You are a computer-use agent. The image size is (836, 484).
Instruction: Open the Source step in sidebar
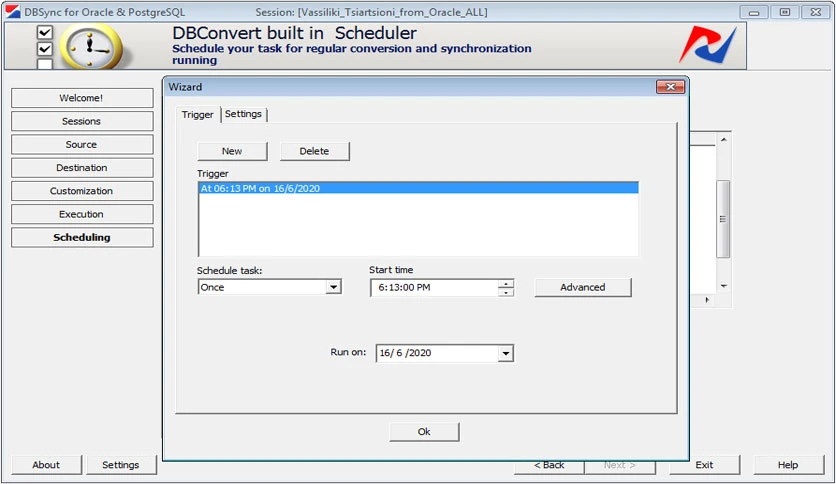tap(82, 144)
